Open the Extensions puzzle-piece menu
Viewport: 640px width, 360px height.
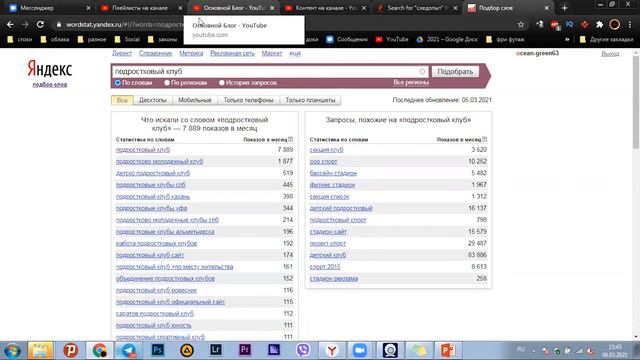[x=599, y=24]
